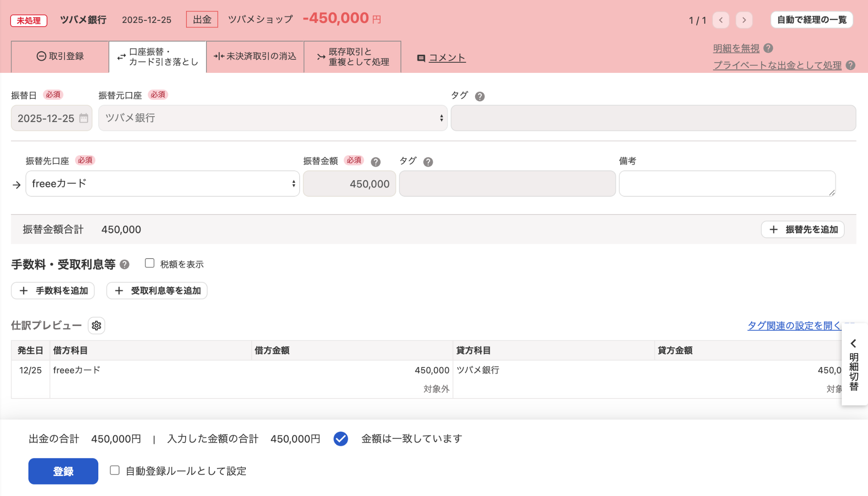Click help icon beside プライベートな出金として処理

click(x=850, y=65)
